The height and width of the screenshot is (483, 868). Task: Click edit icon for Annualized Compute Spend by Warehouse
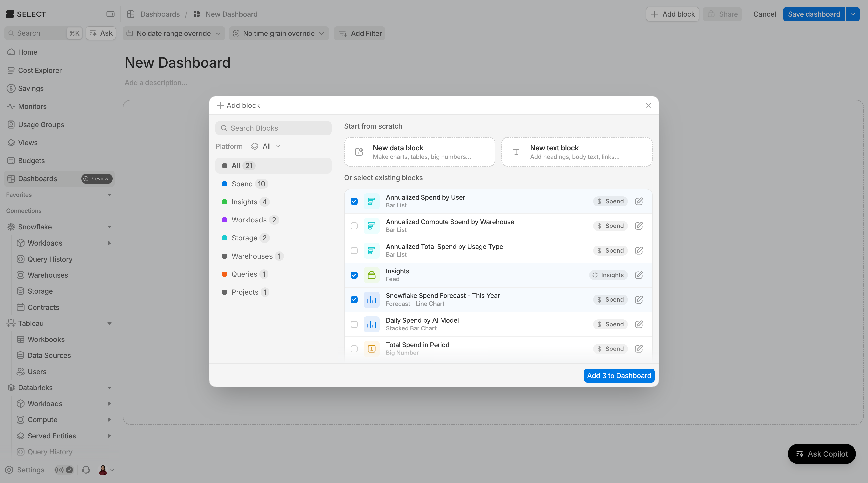click(x=638, y=226)
